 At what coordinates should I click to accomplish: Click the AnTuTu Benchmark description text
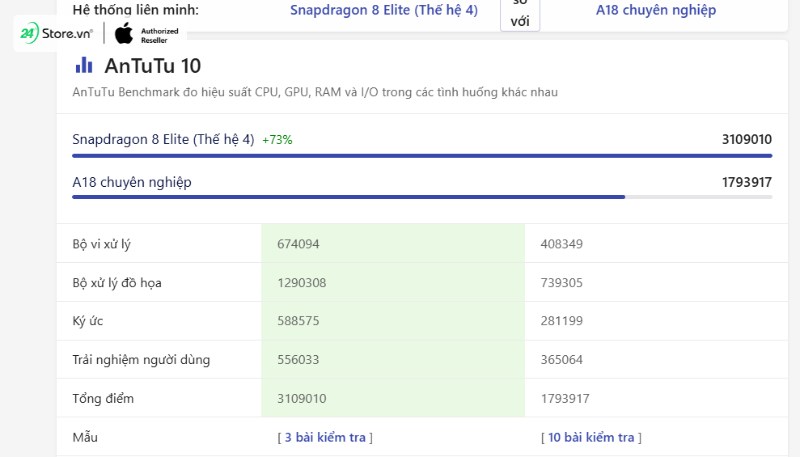(x=315, y=92)
